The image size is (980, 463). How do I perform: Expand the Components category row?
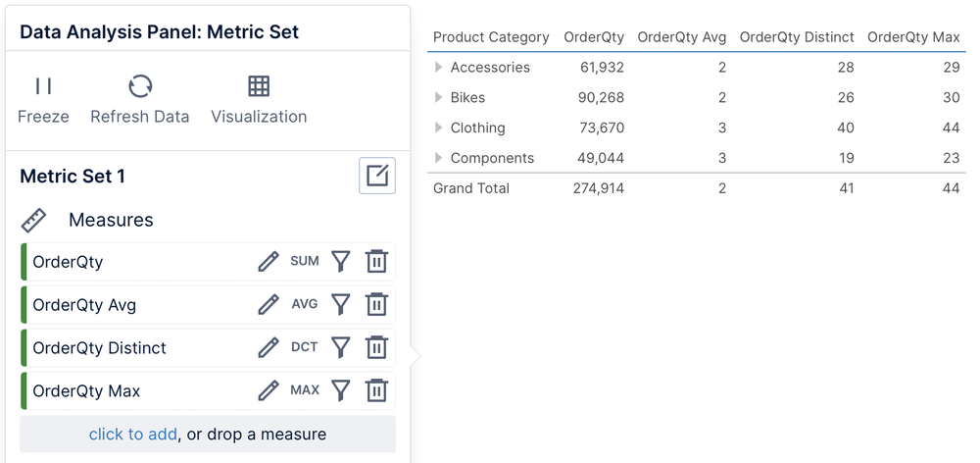coord(439,158)
